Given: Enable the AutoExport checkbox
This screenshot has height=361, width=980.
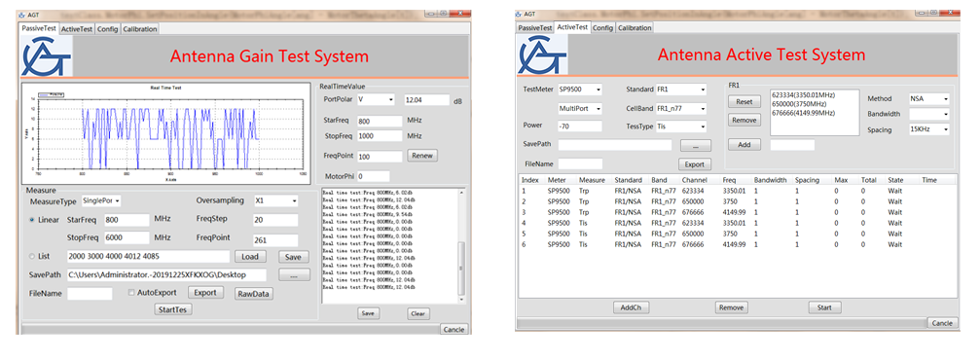Looking at the screenshot, I should tap(131, 292).
